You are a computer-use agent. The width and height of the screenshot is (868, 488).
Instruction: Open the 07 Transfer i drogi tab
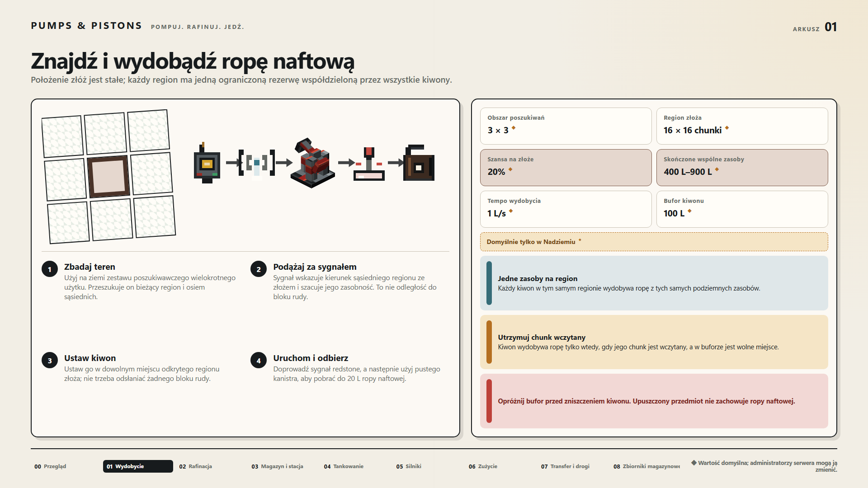coord(565,466)
